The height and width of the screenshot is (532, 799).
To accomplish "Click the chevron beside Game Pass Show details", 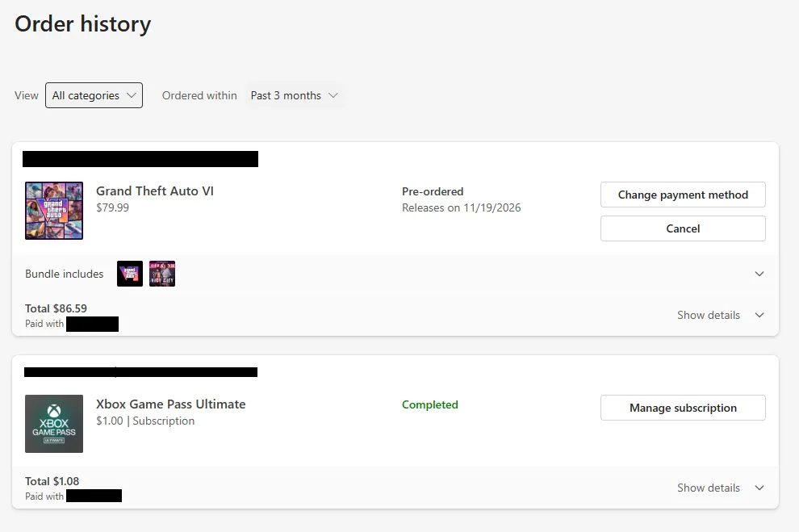I will [x=759, y=488].
